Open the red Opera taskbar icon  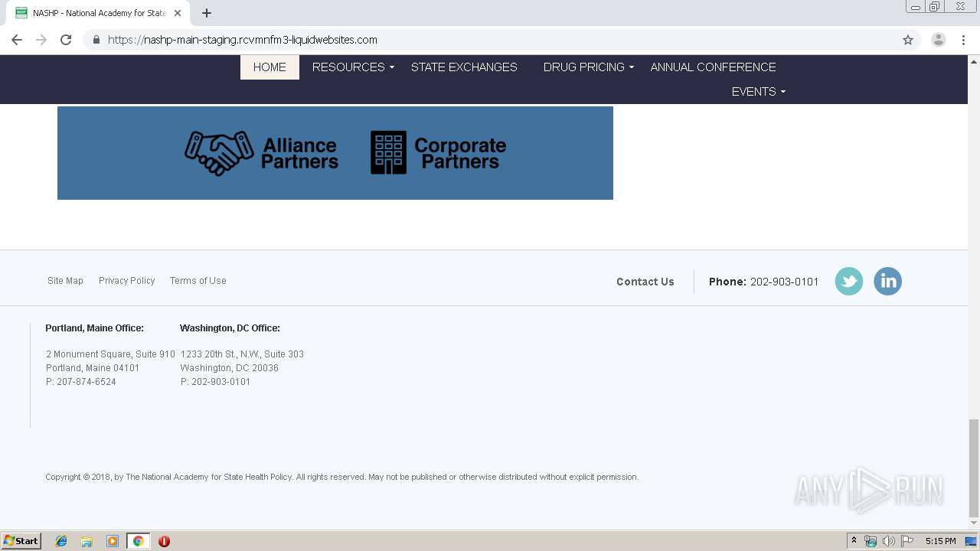pos(164,541)
